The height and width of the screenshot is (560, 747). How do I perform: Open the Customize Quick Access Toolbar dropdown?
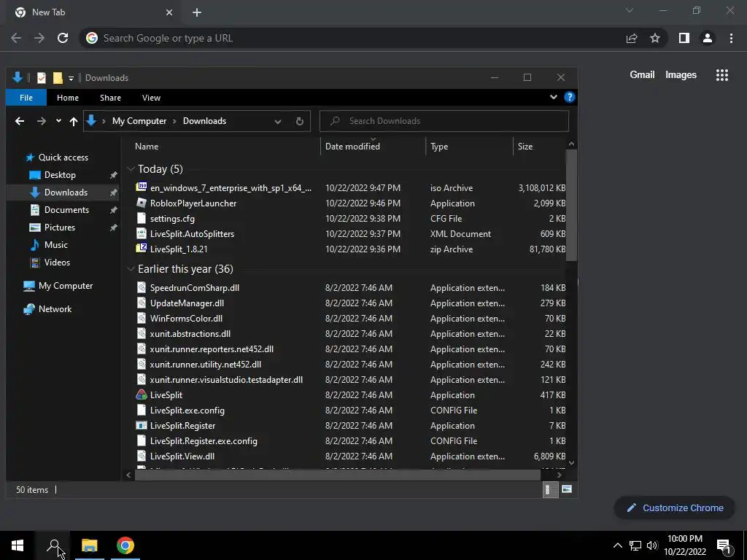[71, 78]
